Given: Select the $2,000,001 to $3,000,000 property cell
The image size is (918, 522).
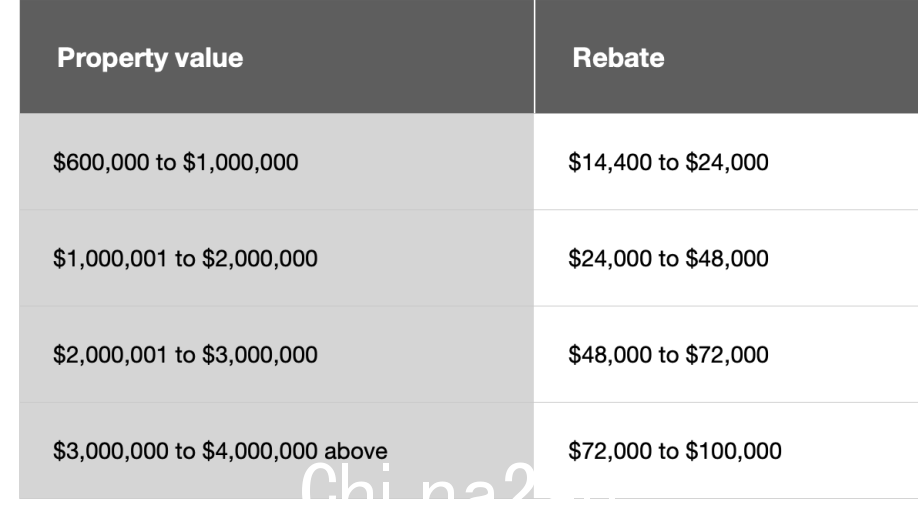Looking at the screenshot, I should 276,354.
